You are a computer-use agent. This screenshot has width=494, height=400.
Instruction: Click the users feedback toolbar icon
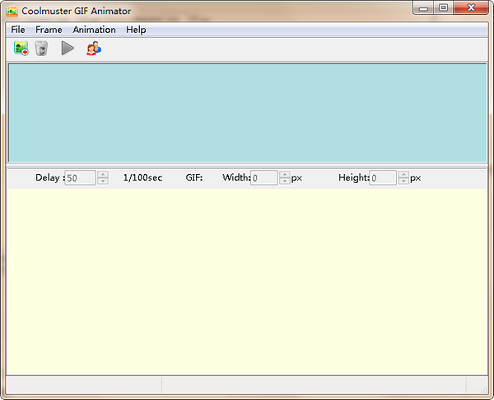tap(94, 49)
